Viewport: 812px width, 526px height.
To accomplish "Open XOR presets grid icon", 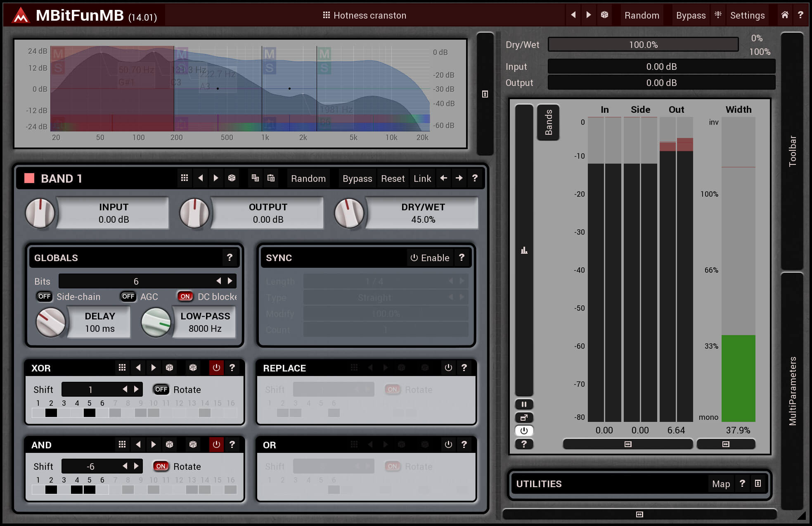I will [122, 367].
